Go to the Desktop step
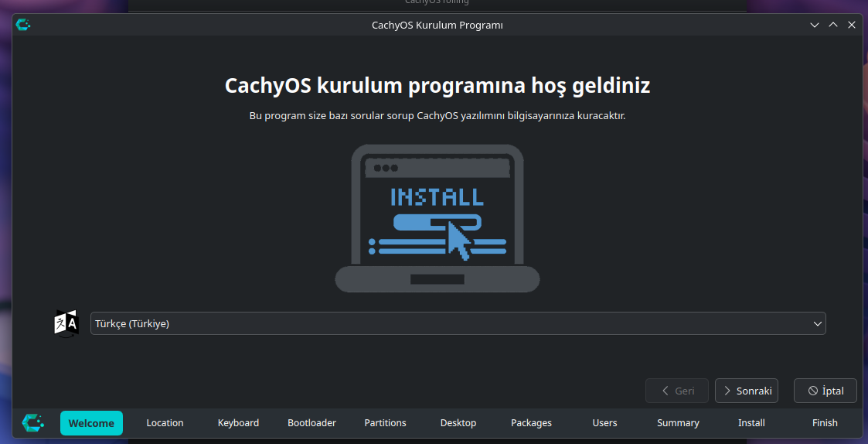 pyautogui.click(x=458, y=423)
